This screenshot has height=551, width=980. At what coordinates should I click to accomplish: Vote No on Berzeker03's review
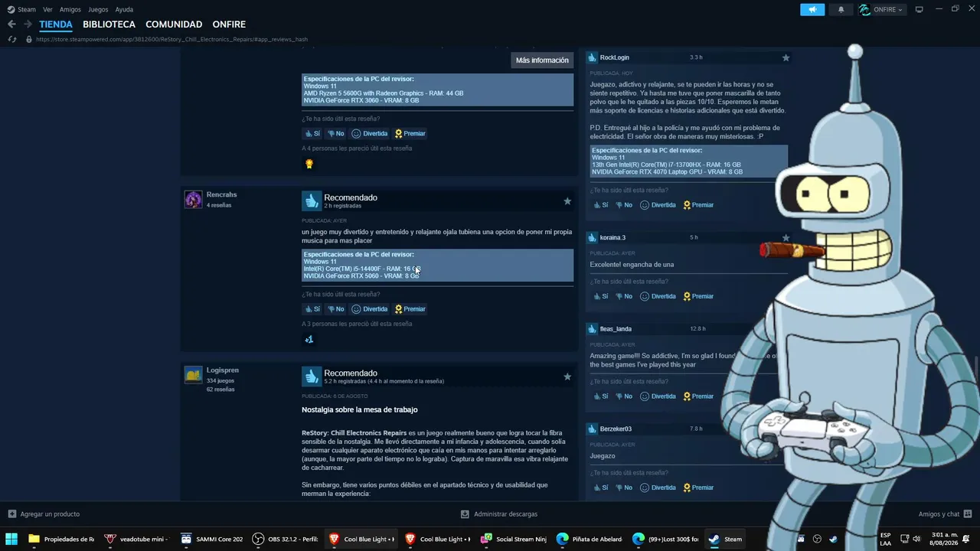click(624, 487)
